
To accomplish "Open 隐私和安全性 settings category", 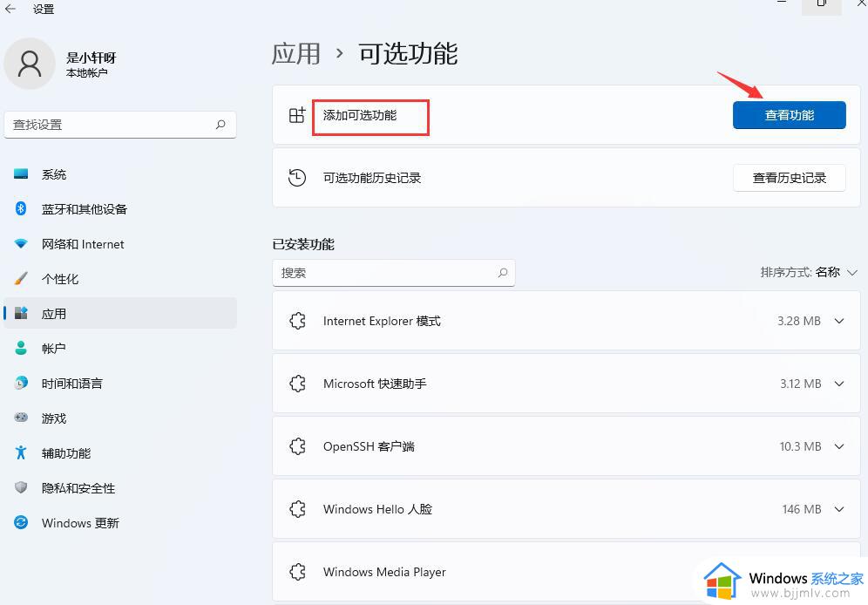I will (x=120, y=487).
